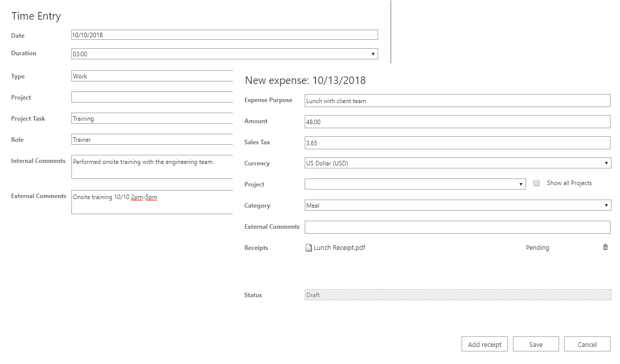
Task: Click the Internal Comments text area
Action: point(152,167)
